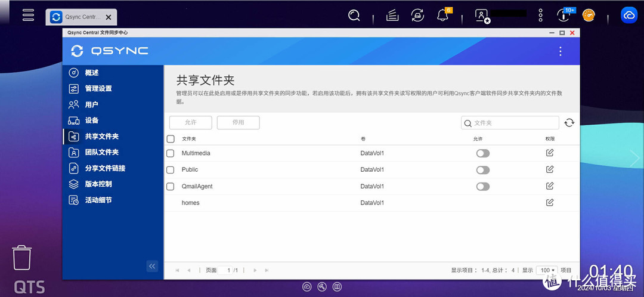Viewport: 644px width, 297px height.
Task: Open the user account icon
Action: pos(481,16)
